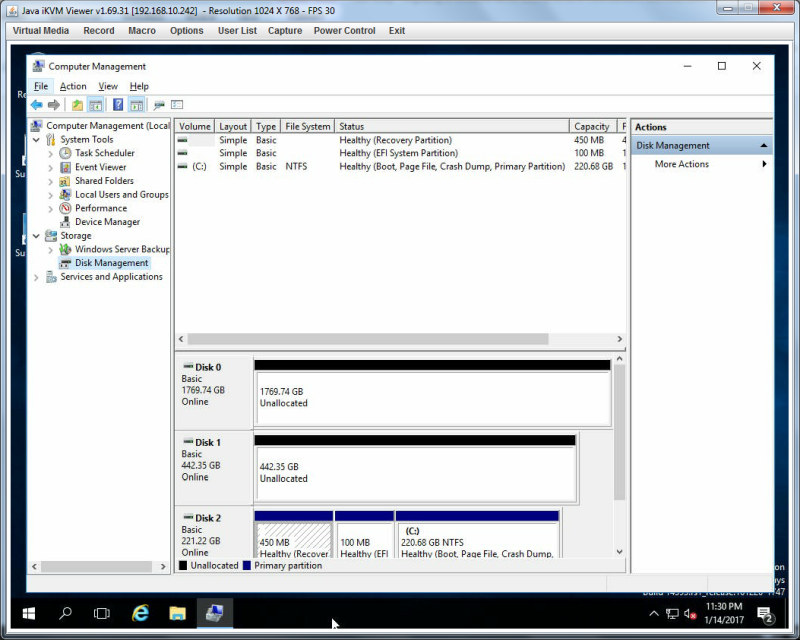Open Power Control in iKVM viewer
Image resolution: width=800 pixels, height=640 pixels.
(x=344, y=31)
